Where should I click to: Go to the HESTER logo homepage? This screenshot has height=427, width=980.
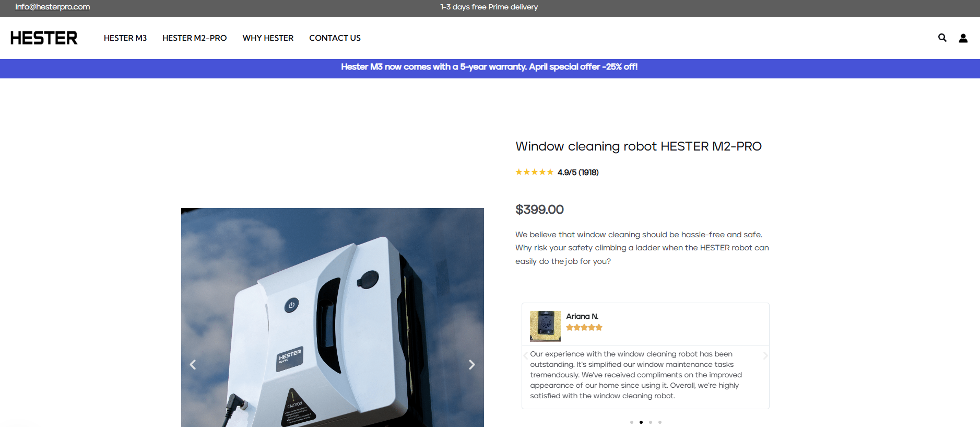pyautogui.click(x=44, y=38)
